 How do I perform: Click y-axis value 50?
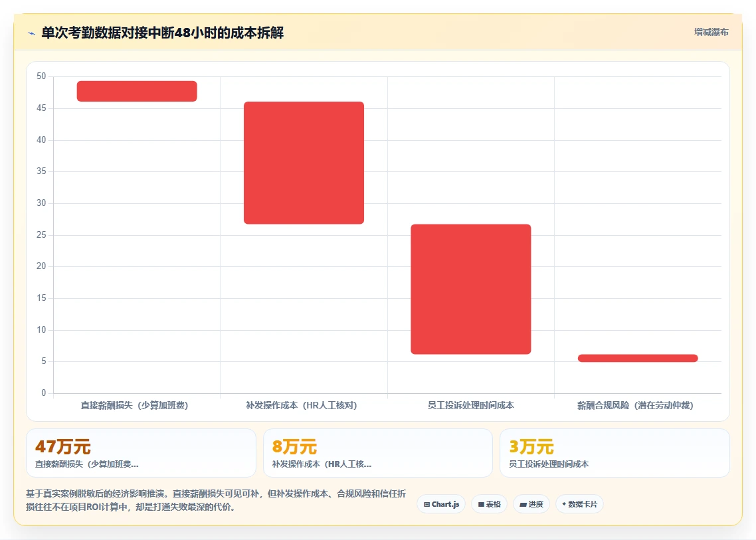coord(41,76)
